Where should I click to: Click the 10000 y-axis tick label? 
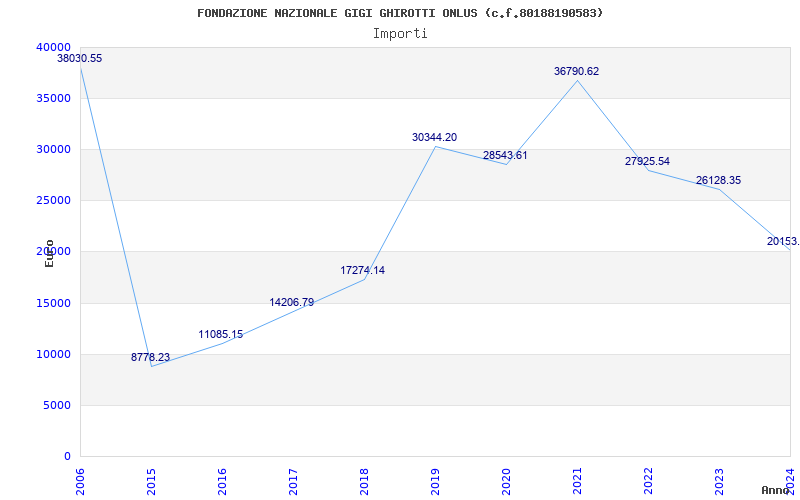(x=53, y=354)
